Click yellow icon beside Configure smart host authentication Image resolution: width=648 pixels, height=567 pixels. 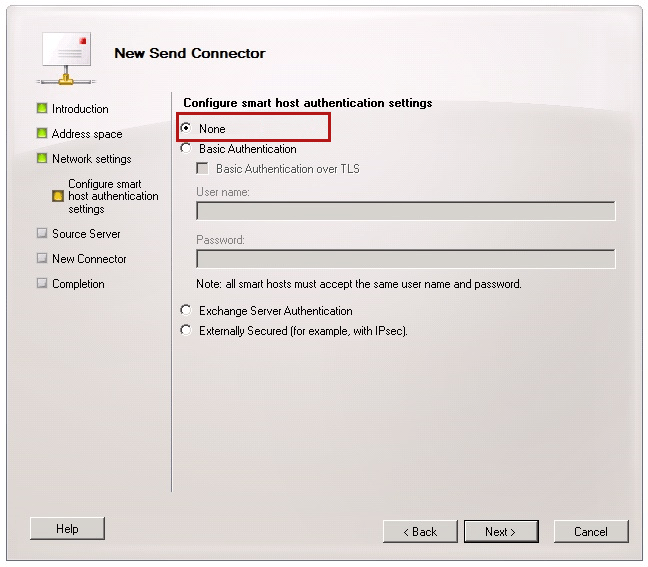coord(58,196)
